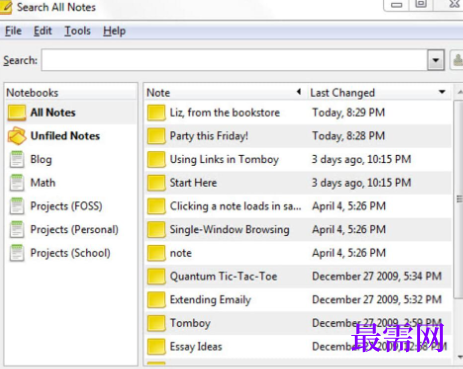
Task: Select the Projects (FOSS) notebook label
Action: click(x=66, y=206)
